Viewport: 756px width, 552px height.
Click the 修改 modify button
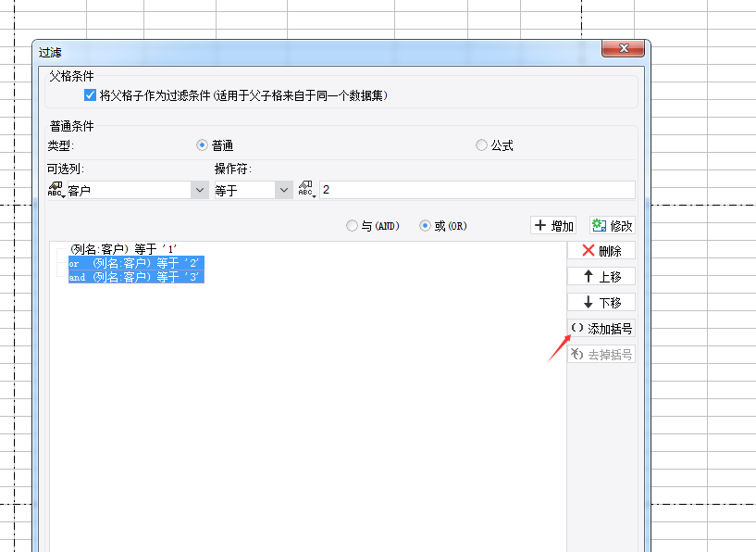pyautogui.click(x=613, y=225)
